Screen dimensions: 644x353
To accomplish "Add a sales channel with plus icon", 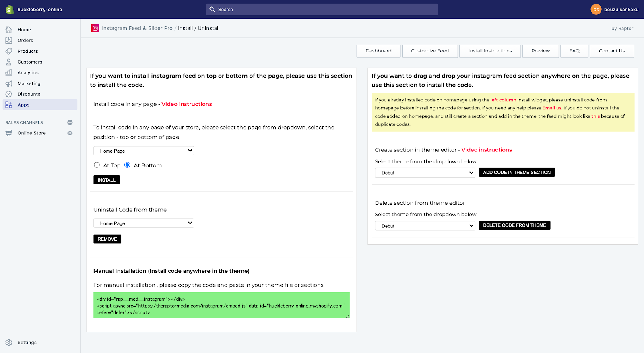I will (70, 122).
